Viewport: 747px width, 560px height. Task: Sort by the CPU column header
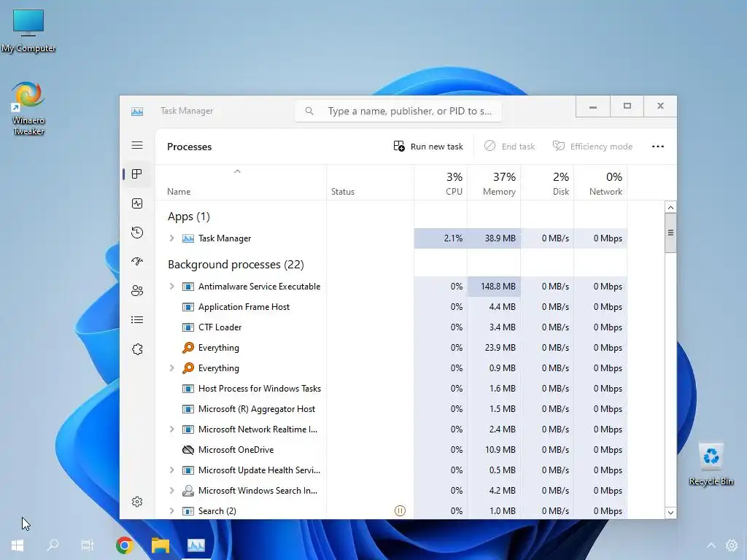tap(441, 183)
